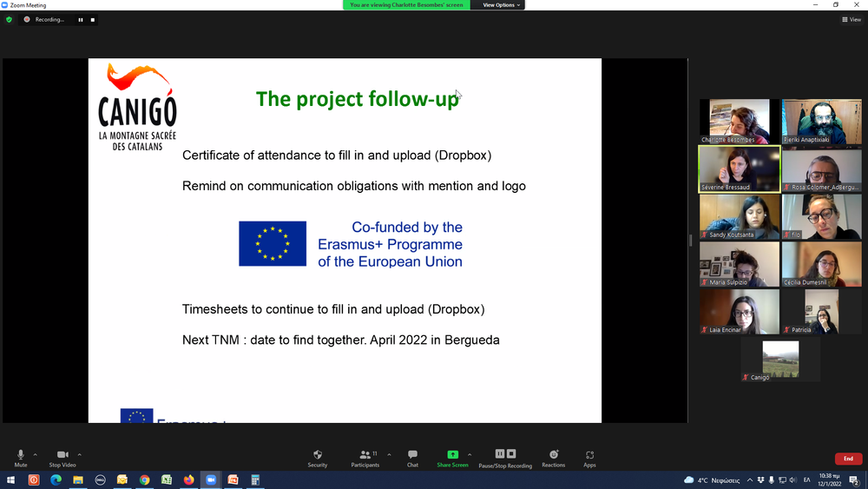The image size is (868, 489).
Task: Stop Video camera in Zoom toolbar
Action: [x=62, y=457]
